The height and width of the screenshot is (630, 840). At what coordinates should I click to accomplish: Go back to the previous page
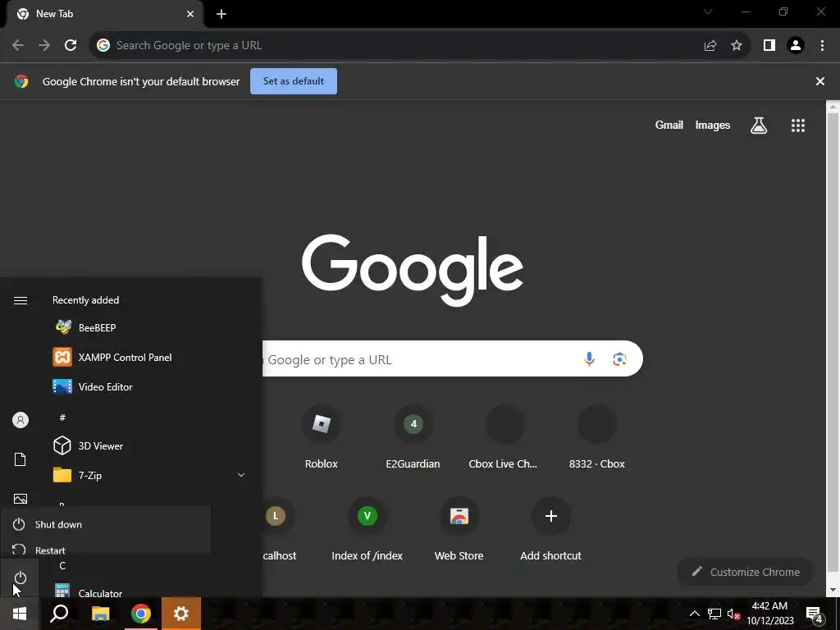pyautogui.click(x=18, y=46)
